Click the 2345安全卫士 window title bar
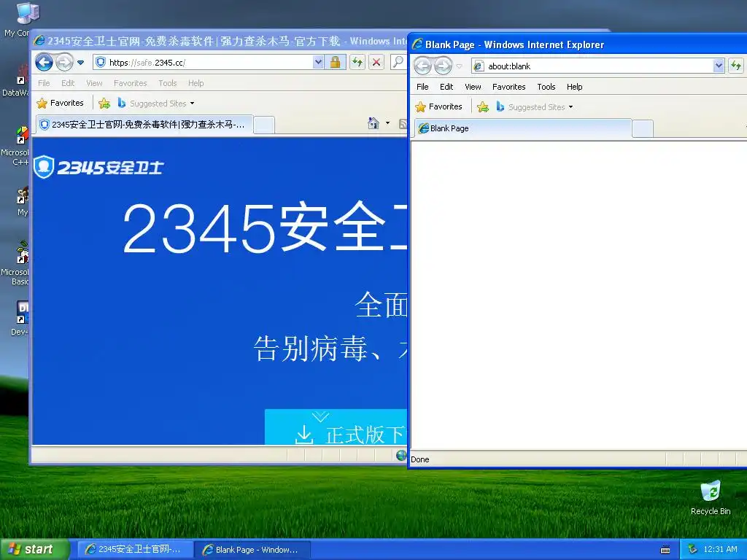 pos(219,41)
